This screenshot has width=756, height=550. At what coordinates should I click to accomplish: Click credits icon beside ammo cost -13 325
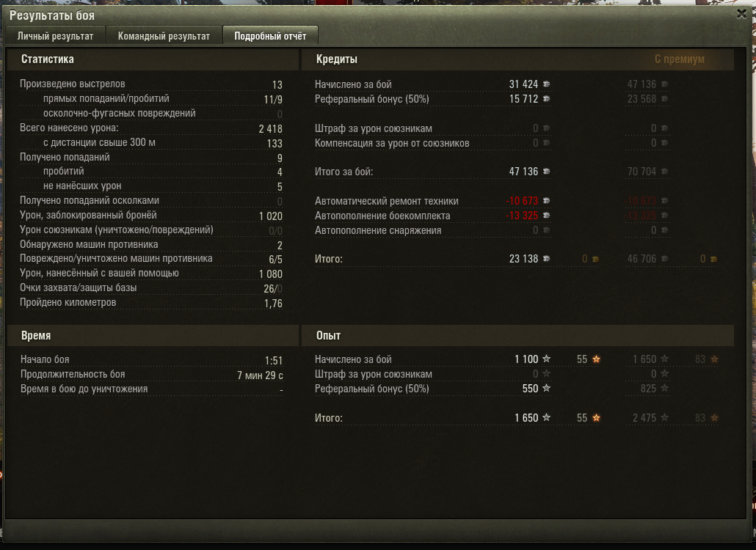click(546, 216)
